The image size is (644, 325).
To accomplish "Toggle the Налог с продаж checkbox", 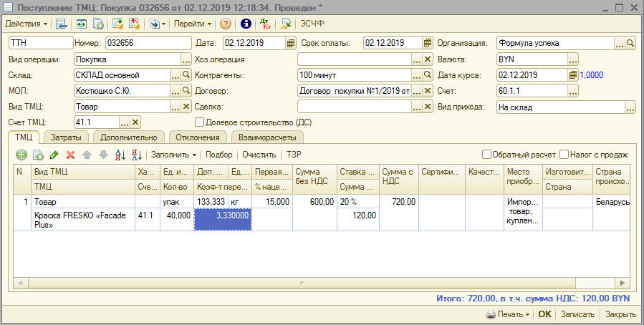I will [x=564, y=155].
